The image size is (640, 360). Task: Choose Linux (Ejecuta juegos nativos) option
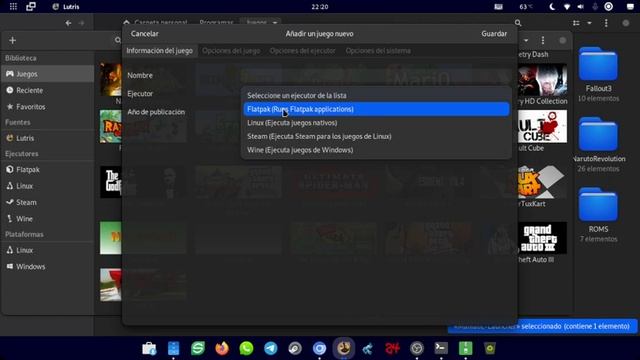376,122
